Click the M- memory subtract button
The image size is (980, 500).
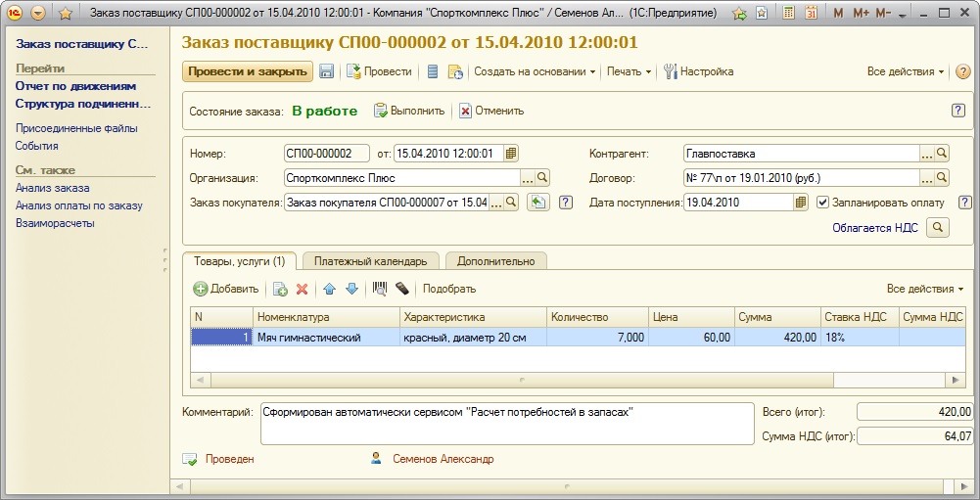click(883, 13)
